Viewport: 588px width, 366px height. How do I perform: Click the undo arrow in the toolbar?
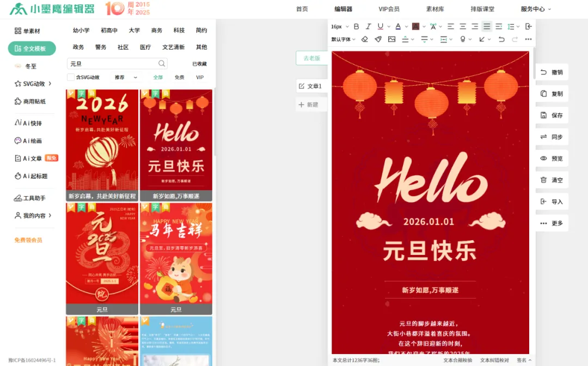click(x=501, y=39)
